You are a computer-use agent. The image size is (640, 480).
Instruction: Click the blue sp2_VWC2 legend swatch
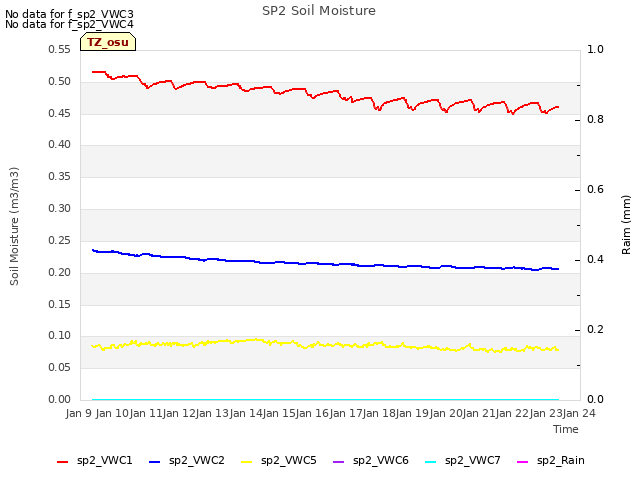coord(155,462)
